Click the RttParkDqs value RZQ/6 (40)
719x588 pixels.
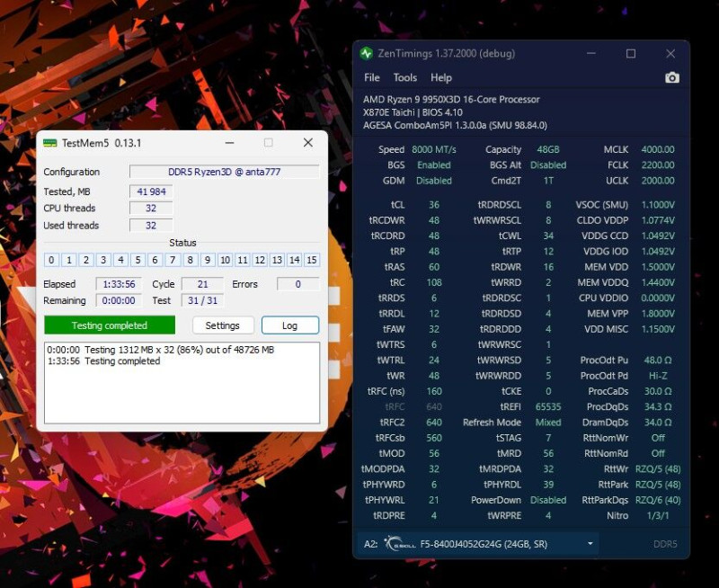pyautogui.click(x=658, y=500)
